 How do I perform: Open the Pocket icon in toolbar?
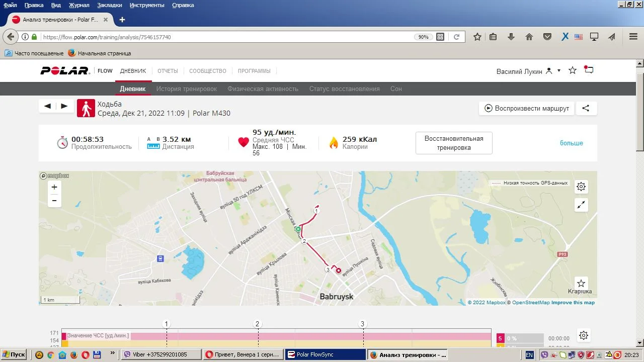(547, 37)
